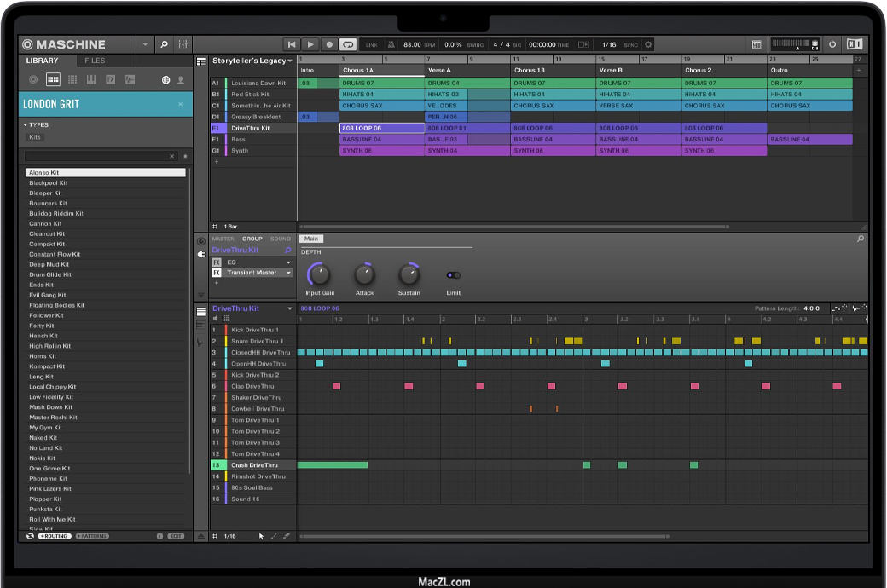Screen dimensions: 887x588
Task: Expand the Transient Master plugin dropdown
Action: (288, 273)
